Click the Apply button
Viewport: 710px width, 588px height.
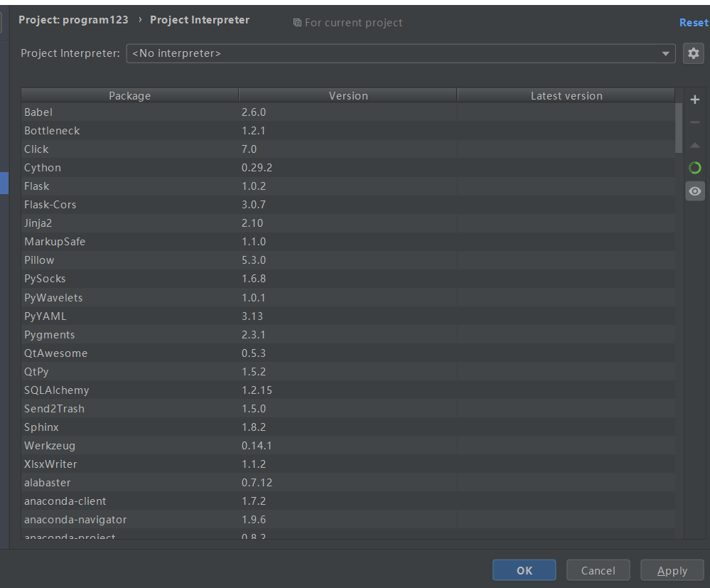click(672, 570)
